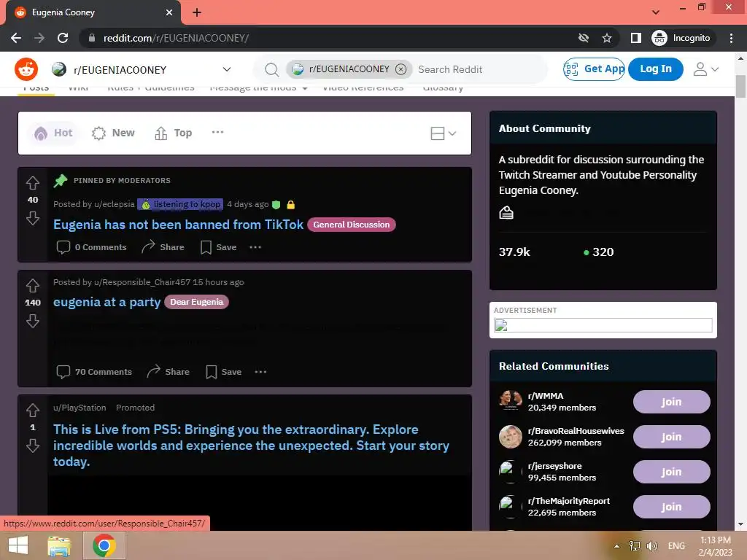The width and height of the screenshot is (747, 560).
Task: Click the General Discussion flair tag
Action: pyautogui.click(x=351, y=225)
